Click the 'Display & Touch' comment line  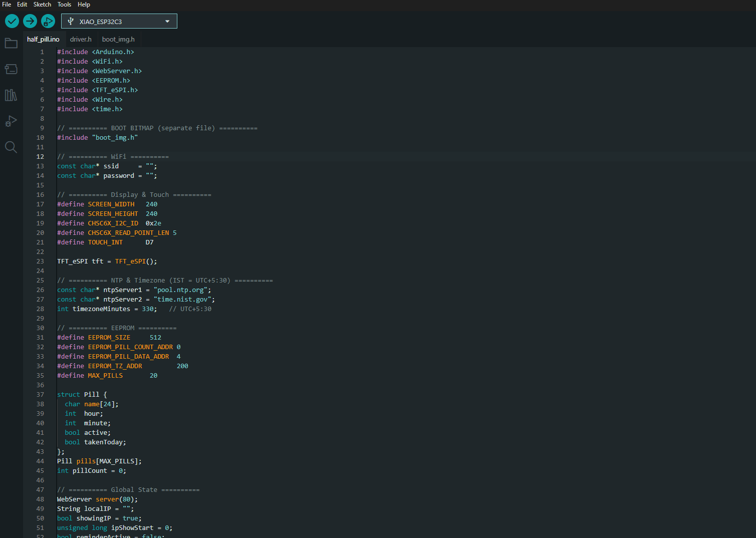tap(134, 195)
